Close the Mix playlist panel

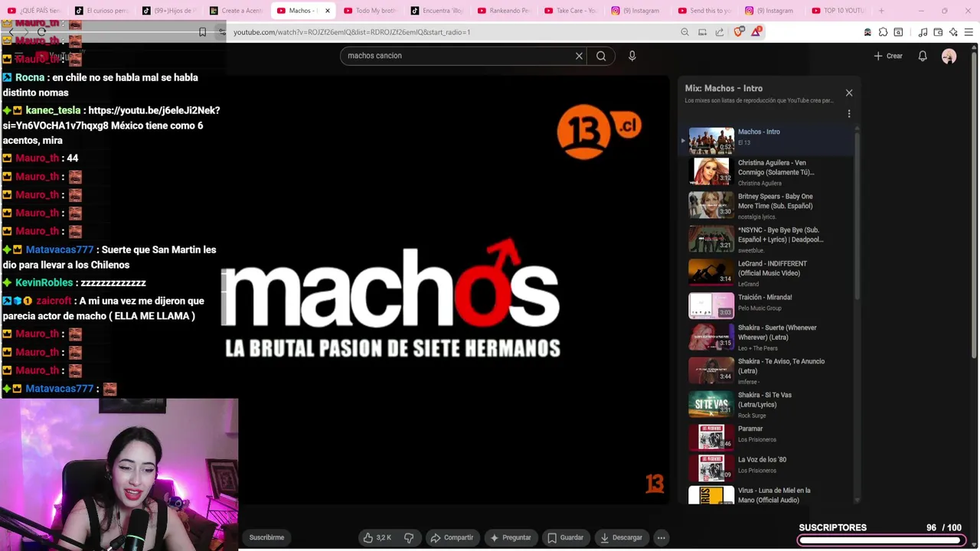pos(849,93)
